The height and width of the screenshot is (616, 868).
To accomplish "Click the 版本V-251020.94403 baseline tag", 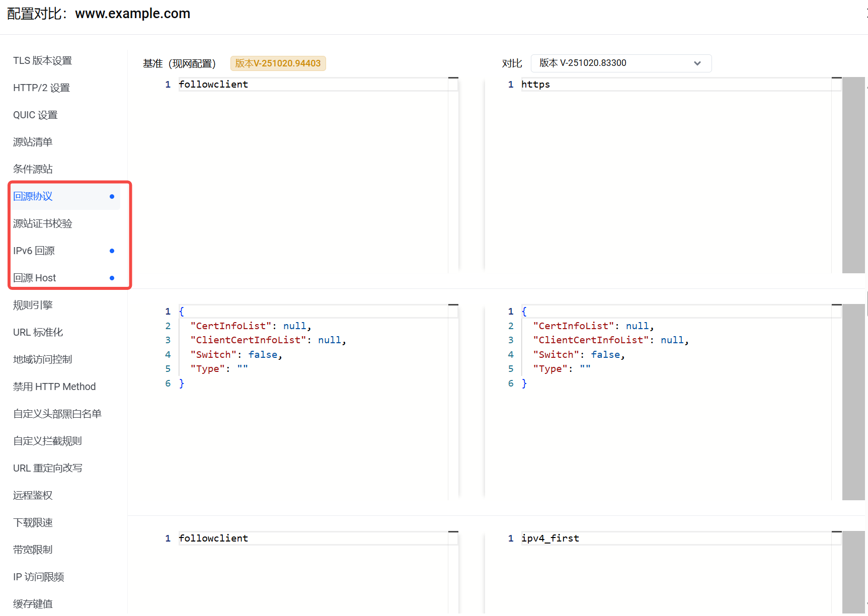I will [x=278, y=63].
